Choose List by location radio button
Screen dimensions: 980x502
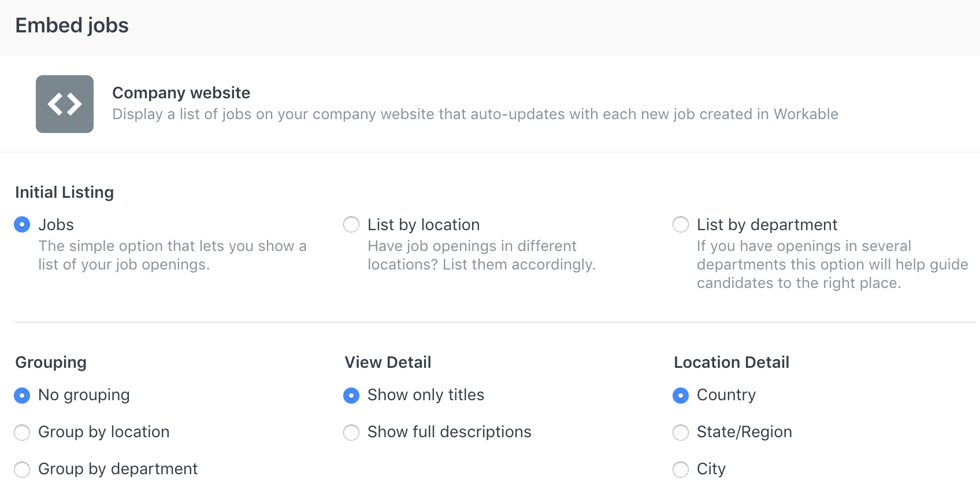click(351, 224)
